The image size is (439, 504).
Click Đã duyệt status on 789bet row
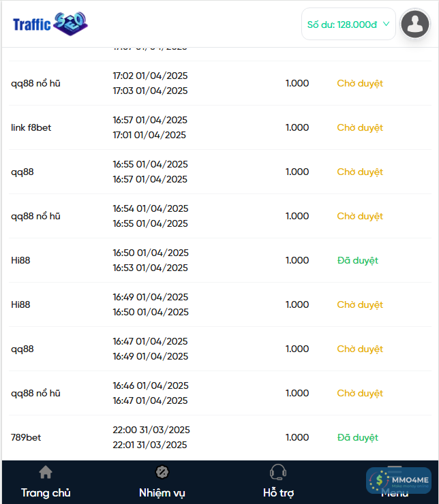pos(357,438)
